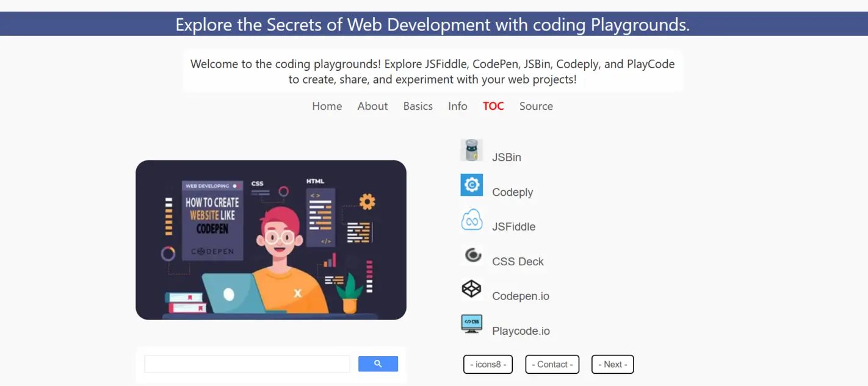Screen dimensions: 868x386
Task: Open the Info nav item
Action: [x=458, y=106]
